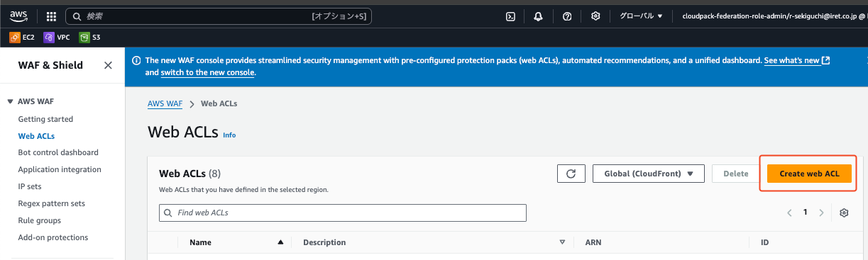
Task: Open Application integration page
Action: coord(60,169)
